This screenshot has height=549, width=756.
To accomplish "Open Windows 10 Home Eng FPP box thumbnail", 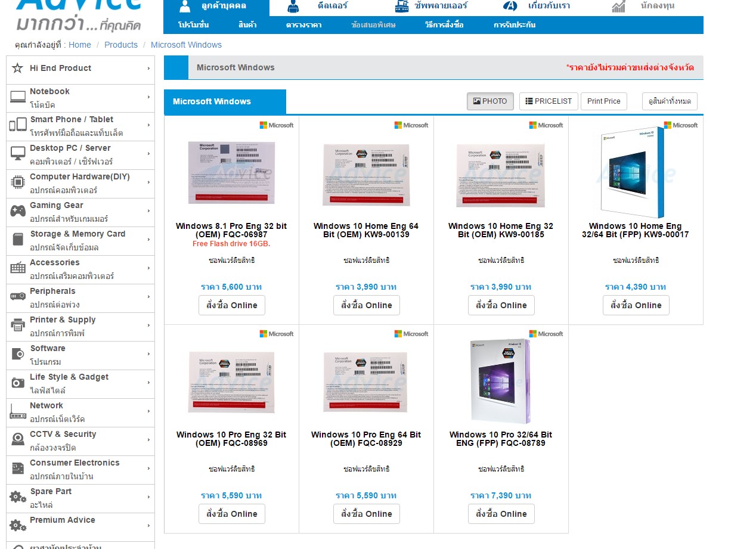I will pyautogui.click(x=633, y=173).
